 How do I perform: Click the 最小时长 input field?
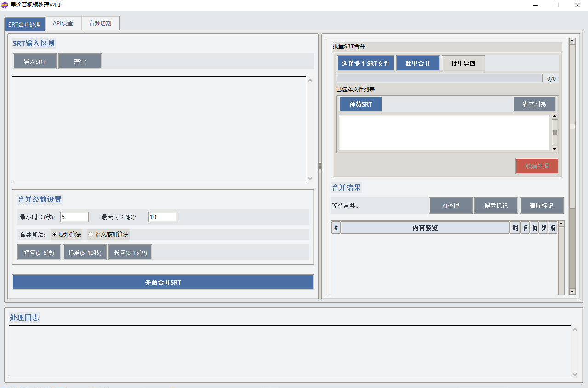pos(74,217)
